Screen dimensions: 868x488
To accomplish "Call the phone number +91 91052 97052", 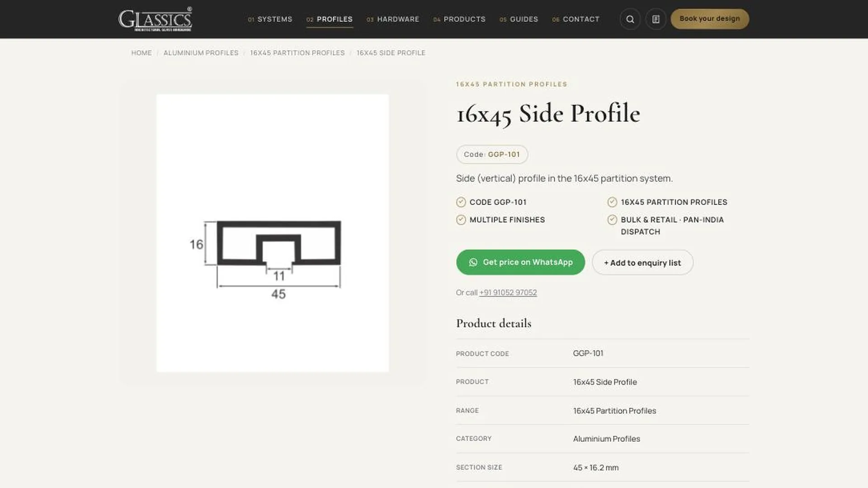I will click(508, 292).
